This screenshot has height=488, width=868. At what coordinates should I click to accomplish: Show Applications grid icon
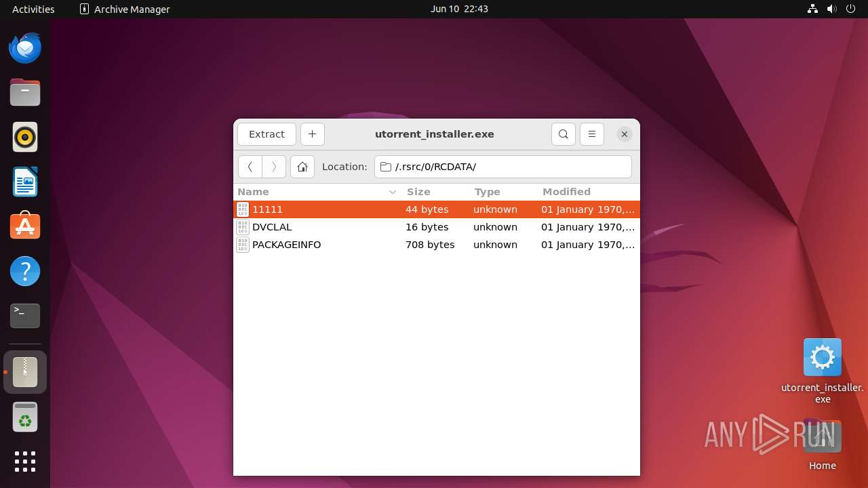(25, 462)
